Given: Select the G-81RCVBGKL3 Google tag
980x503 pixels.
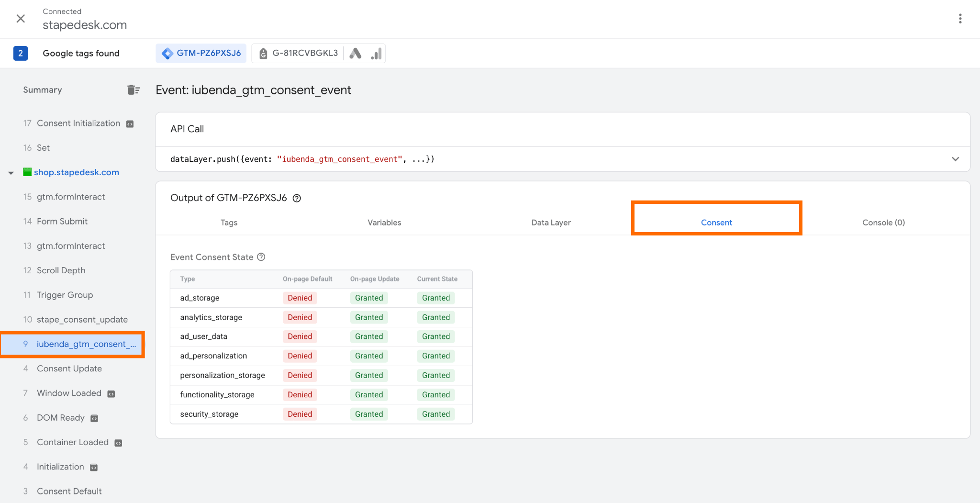Looking at the screenshot, I should pyautogui.click(x=299, y=53).
